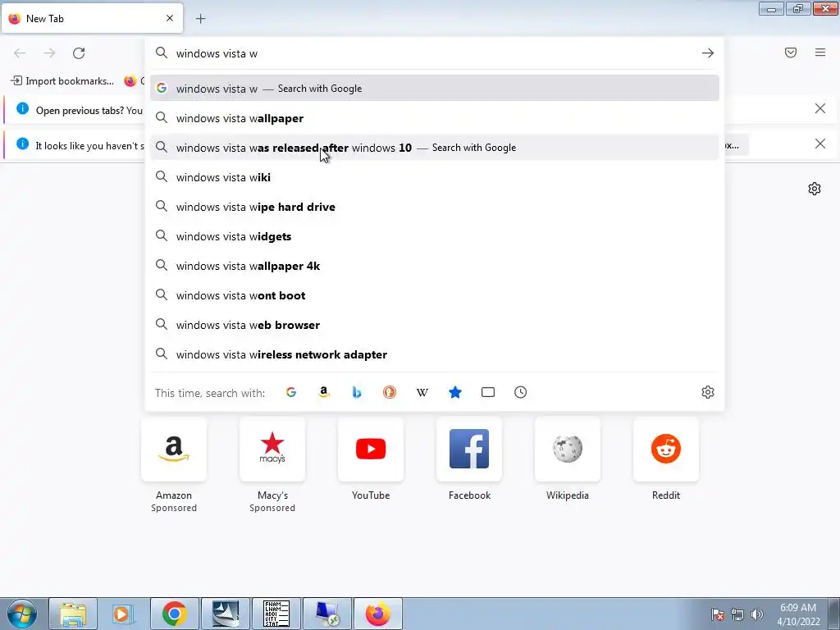Select 'windows vista wireless network adapter' suggestion

(435, 354)
